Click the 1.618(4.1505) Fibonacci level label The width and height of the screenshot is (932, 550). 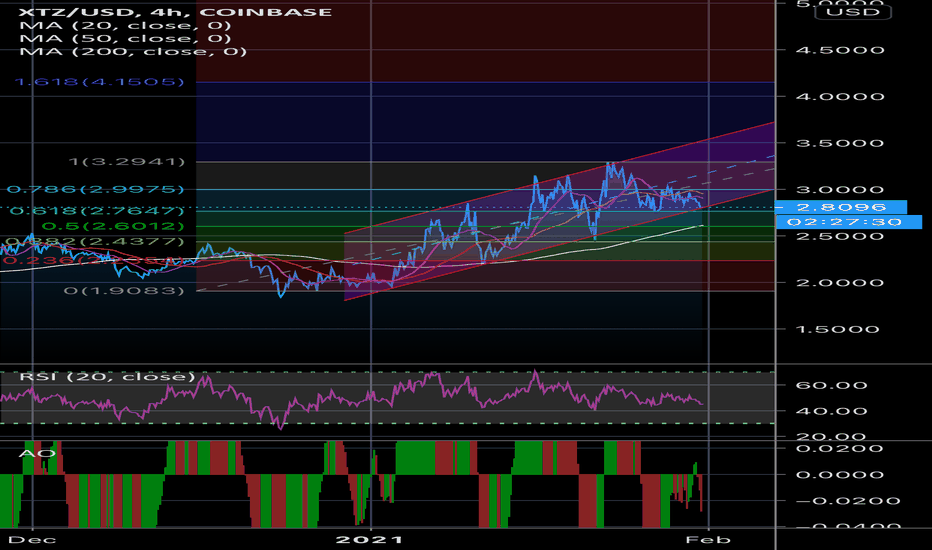tap(99, 81)
